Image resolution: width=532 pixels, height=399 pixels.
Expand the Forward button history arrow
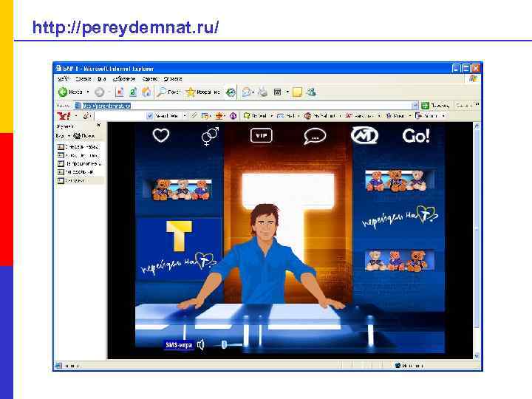tap(109, 92)
